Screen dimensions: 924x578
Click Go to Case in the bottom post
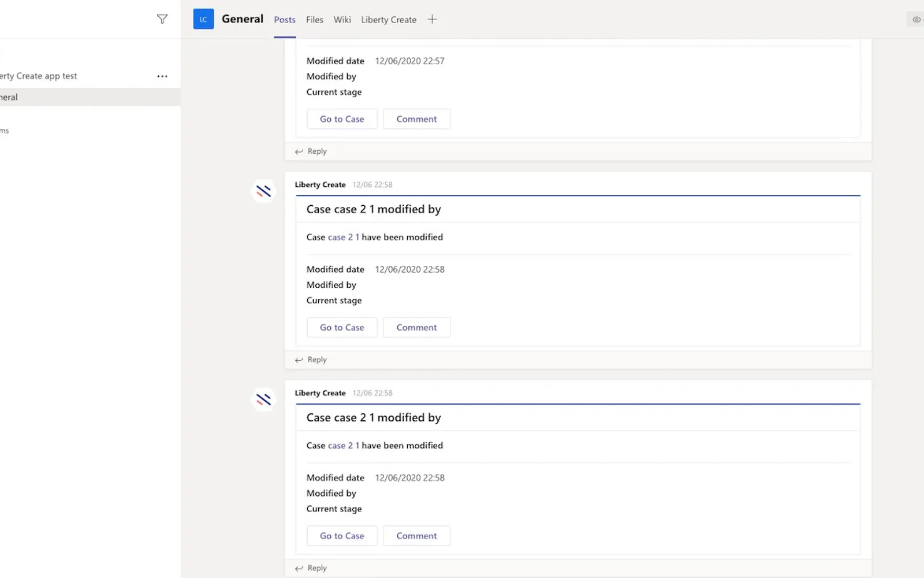342,536
